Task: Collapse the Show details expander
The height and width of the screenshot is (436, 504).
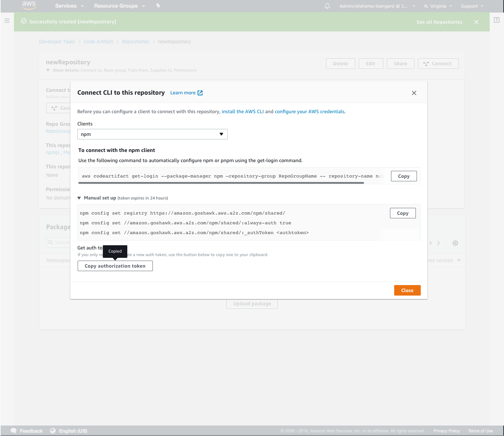Action: (48, 70)
